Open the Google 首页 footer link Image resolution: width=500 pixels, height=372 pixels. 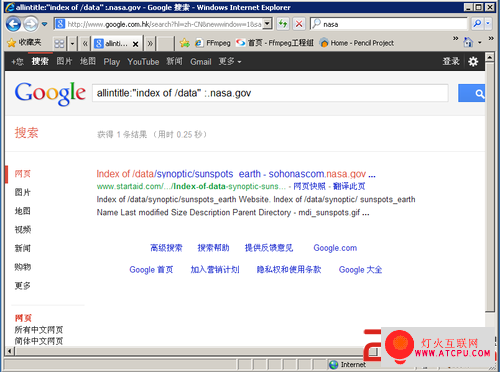point(151,270)
